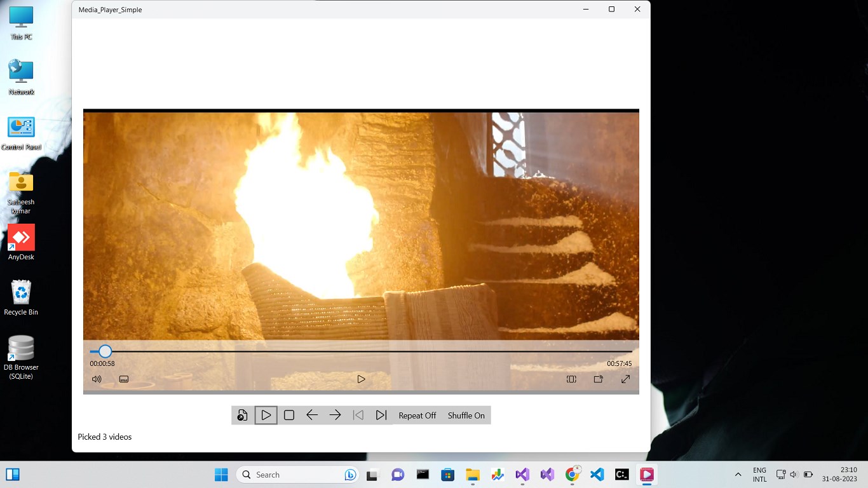Select the Control Panel desktop icon
The width and height of the screenshot is (868, 488).
21,133
